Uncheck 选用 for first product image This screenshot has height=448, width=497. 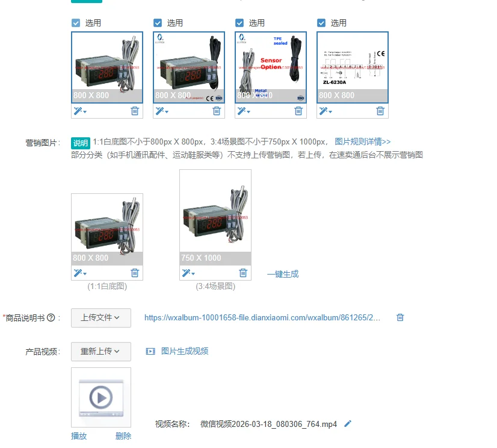76,23
